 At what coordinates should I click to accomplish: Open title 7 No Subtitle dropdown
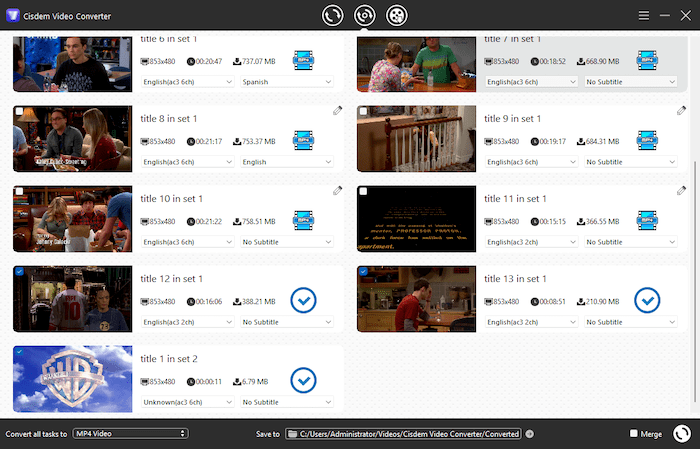(630, 82)
